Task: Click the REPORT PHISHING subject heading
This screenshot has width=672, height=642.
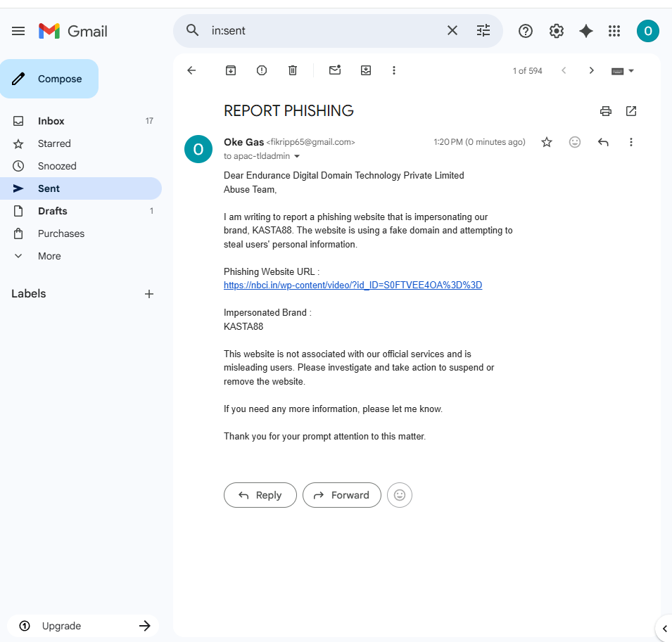Action: point(289,111)
